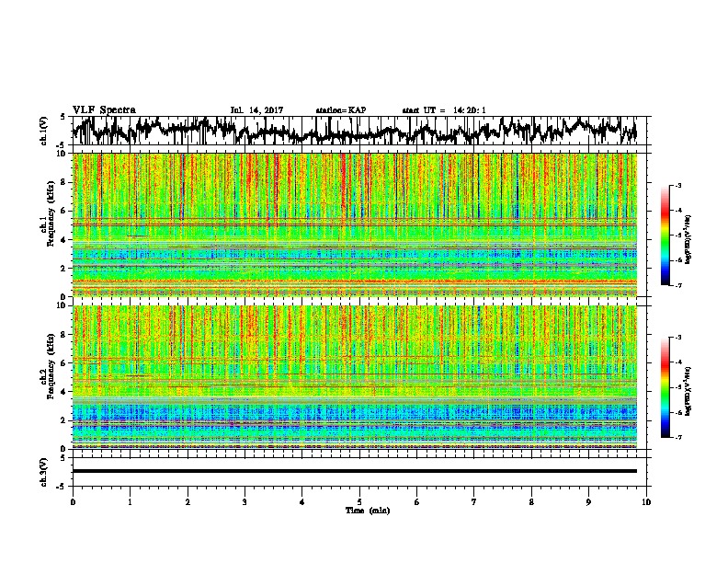Click the "Time (min)" axis label
The height and width of the screenshot is (563, 728).
click(x=368, y=511)
